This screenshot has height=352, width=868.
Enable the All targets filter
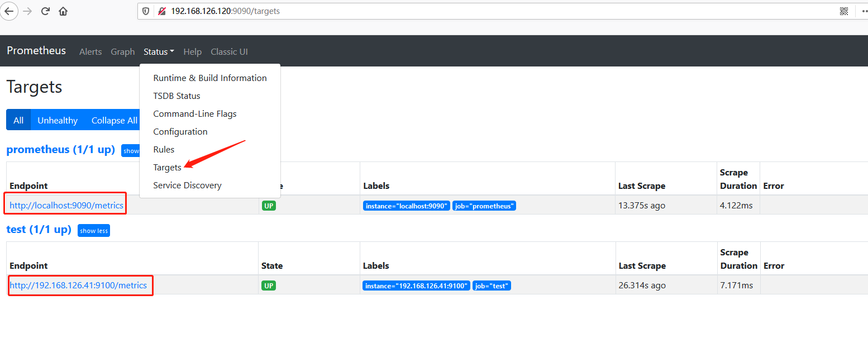[x=18, y=120]
